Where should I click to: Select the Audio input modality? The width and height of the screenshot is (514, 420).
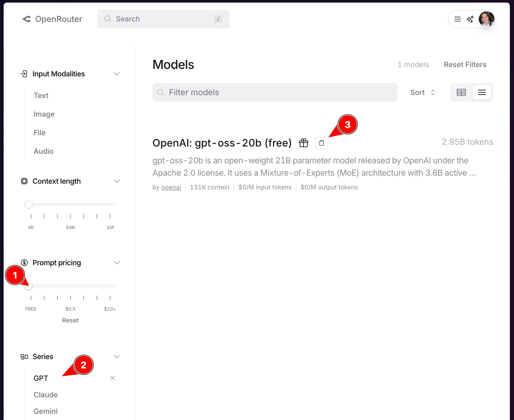tap(44, 151)
